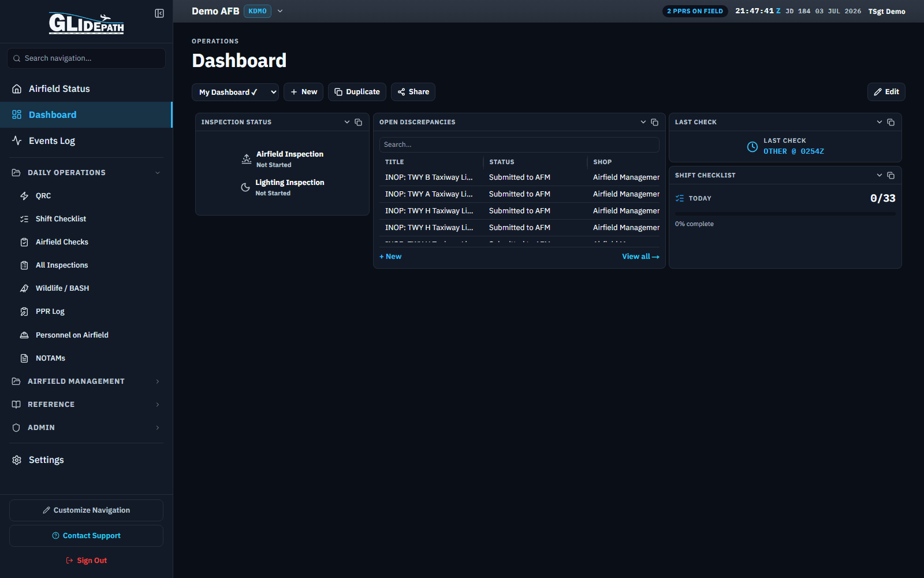The height and width of the screenshot is (578, 924).
Task: Open INOP: TWY A Taxiway discrepancy
Action: pyautogui.click(x=519, y=194)
